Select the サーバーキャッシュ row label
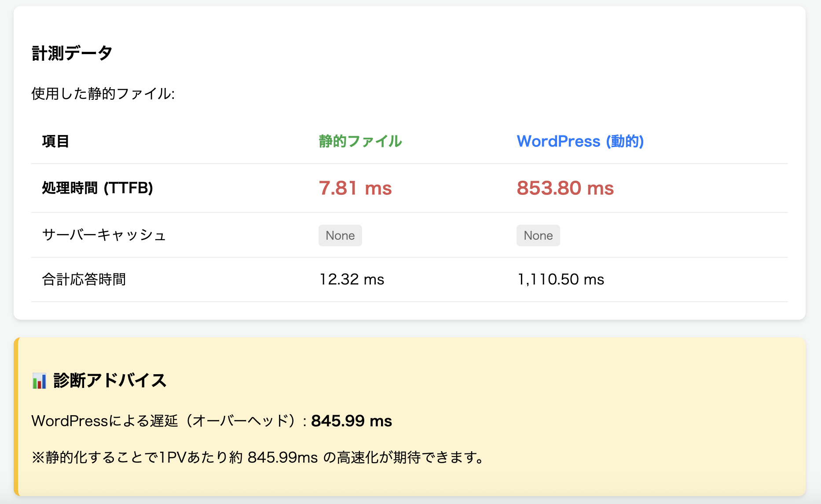The height and width of the screenshot is (504, 821). [104, 235]
